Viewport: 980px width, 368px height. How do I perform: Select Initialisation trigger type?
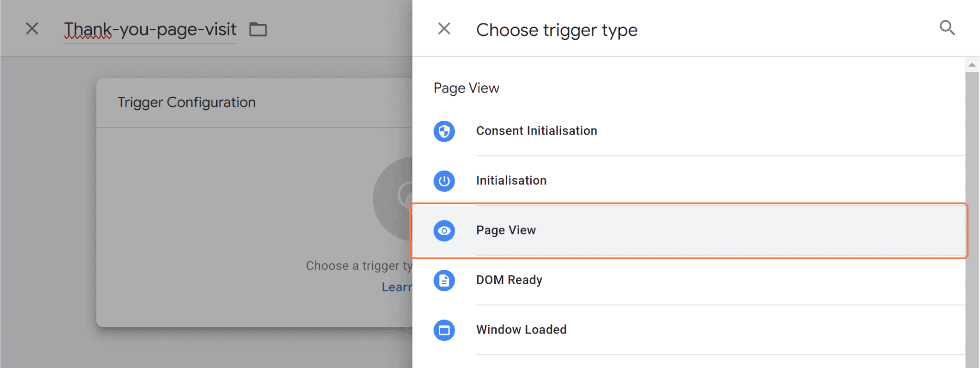coord(689,181)
